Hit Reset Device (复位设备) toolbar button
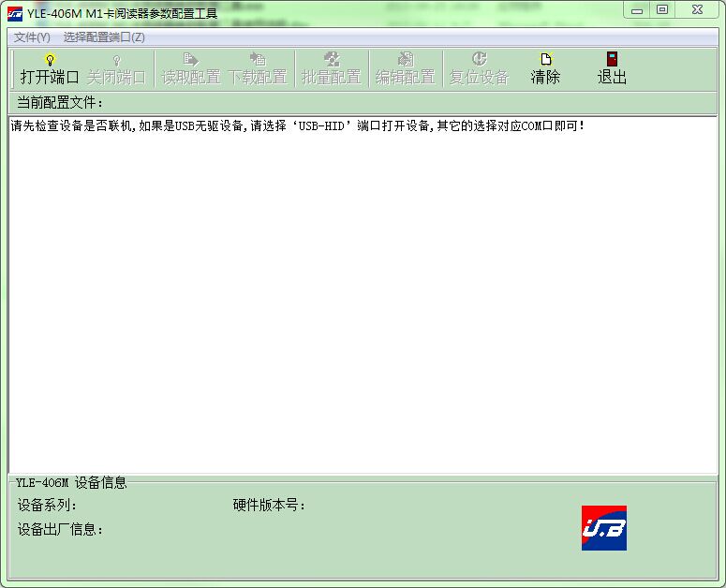The height and width of the screenshot is (588, 726). (479, 68)
